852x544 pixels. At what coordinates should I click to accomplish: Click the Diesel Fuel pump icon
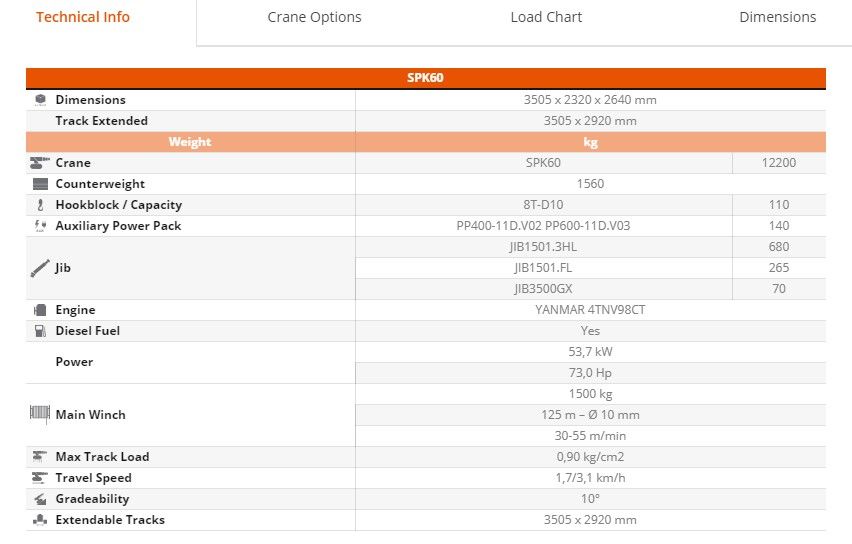click(x=40, y=331)
